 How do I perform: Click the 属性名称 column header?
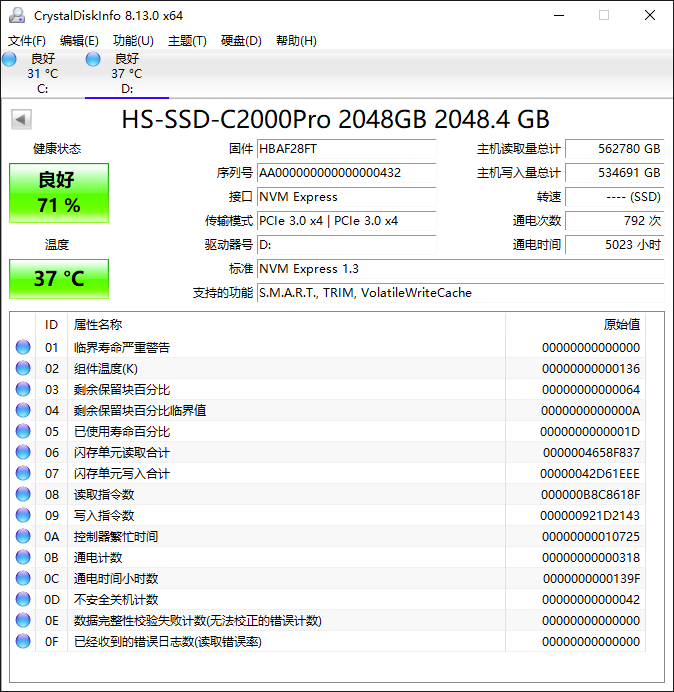coord(98,324)
